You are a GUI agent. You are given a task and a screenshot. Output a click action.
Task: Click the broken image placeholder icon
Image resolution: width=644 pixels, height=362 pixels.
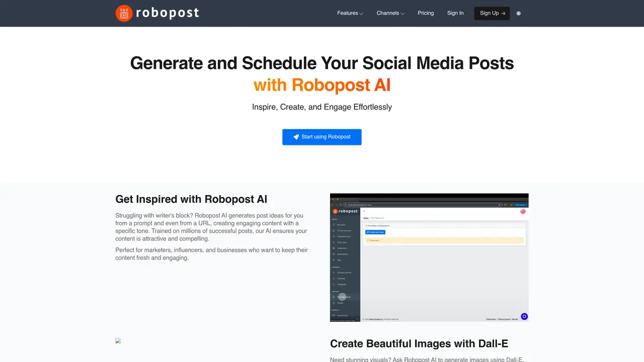point(118,341)
